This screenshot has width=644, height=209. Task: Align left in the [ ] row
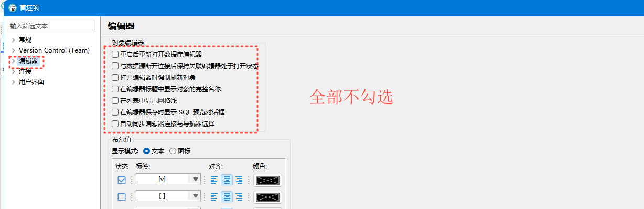click(214, 197)
